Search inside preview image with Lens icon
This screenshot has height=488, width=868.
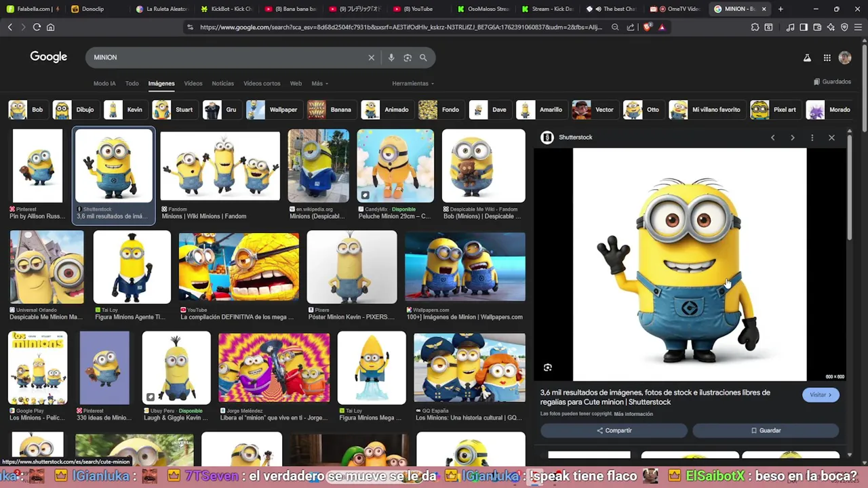pyautogui.click(x=548, y=367)
